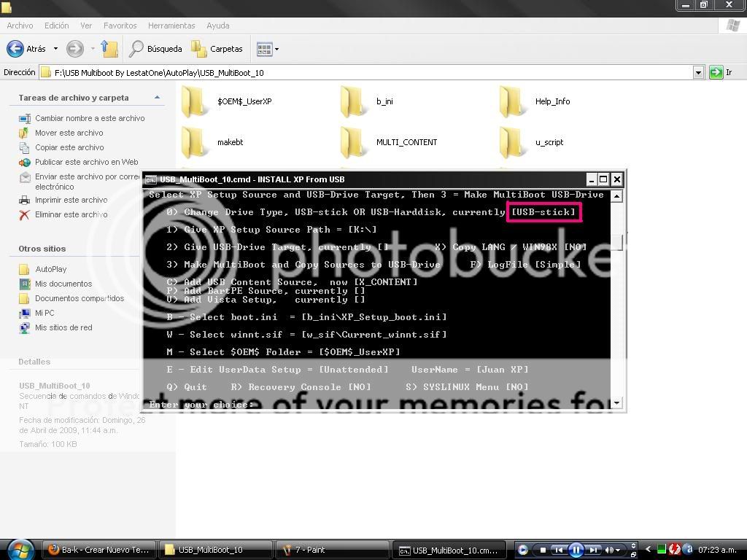747x560 pixels.
Task: Open the Búsqueda search pane
Action: (x=156, y=49)
